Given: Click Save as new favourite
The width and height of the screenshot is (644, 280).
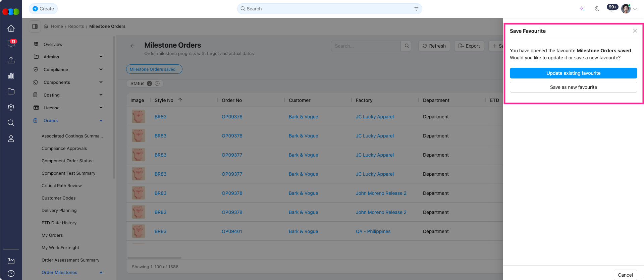Looking at the screenshot, I should pos(573,87).
